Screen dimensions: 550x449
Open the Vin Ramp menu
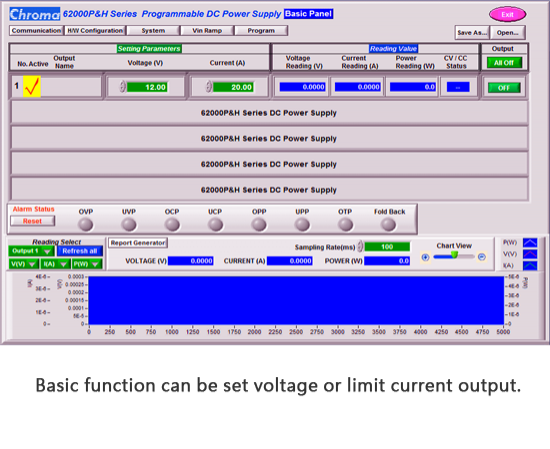click(x=207, y=31)
